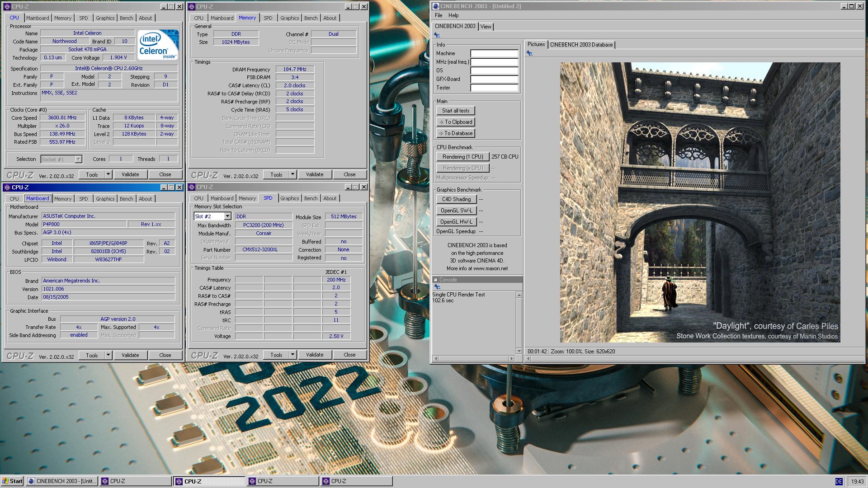Click Validate in the CPU tab window
The width and height of the screenshot is (868, 488).
130,174
